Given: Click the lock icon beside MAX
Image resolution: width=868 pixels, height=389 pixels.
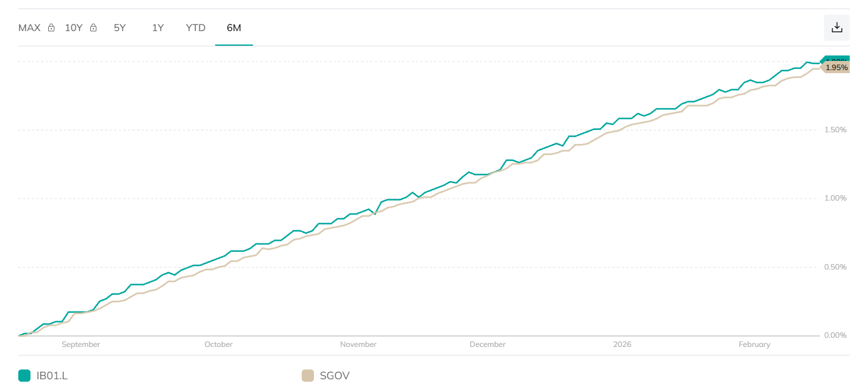Looking at the screenshot, I should (x=51, y=28).
